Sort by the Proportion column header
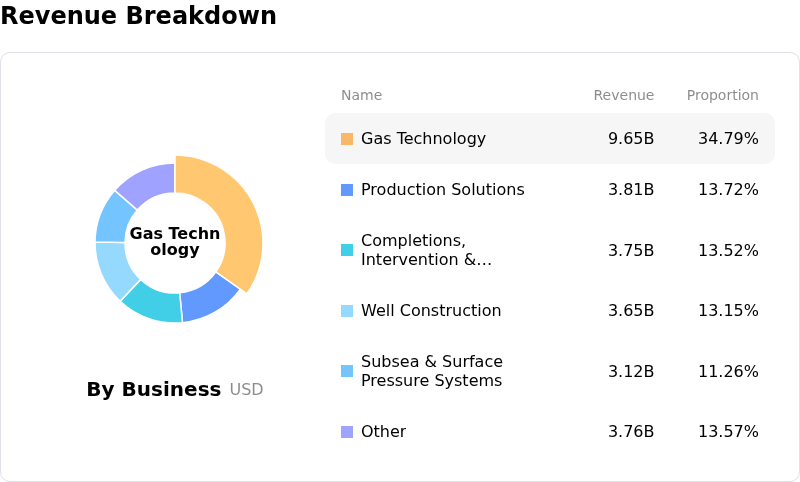The width and height of the screenshot is (800, 482). point(722,96)
